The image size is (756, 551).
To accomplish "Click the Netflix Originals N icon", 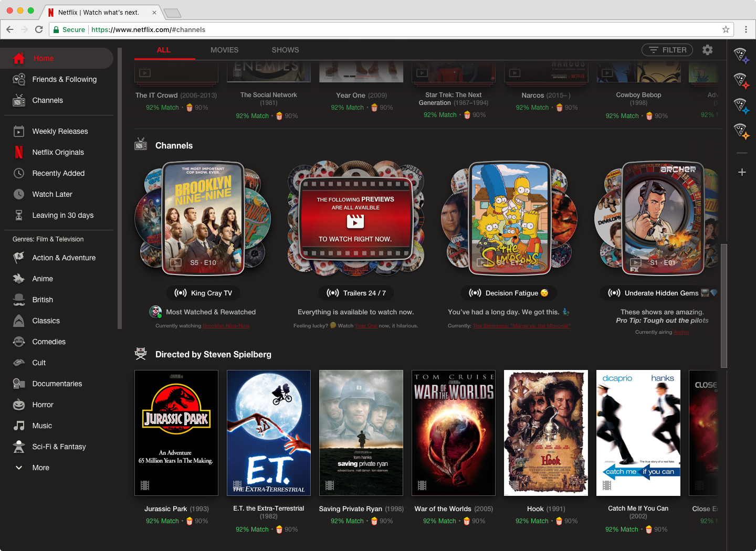I will tap(19, 152).
